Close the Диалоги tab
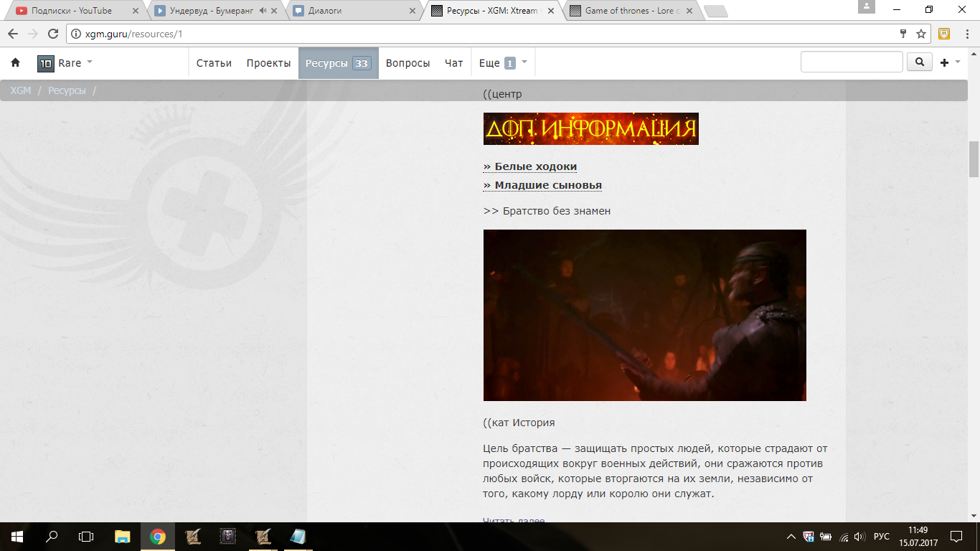The image size is (980, 551). coord(412,11)
